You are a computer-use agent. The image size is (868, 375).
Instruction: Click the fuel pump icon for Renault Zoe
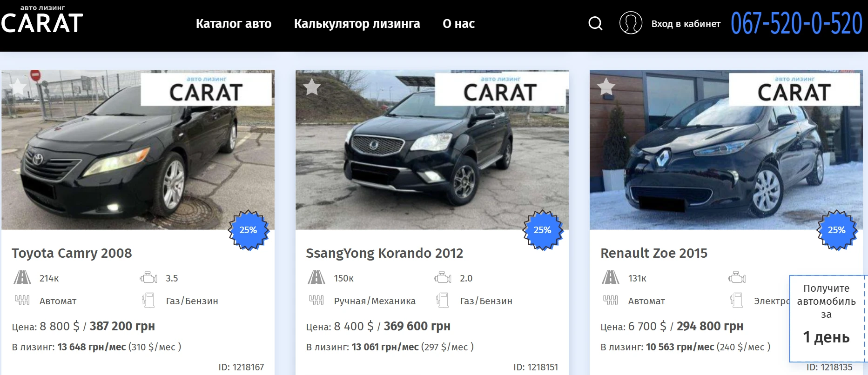(736, 300)
